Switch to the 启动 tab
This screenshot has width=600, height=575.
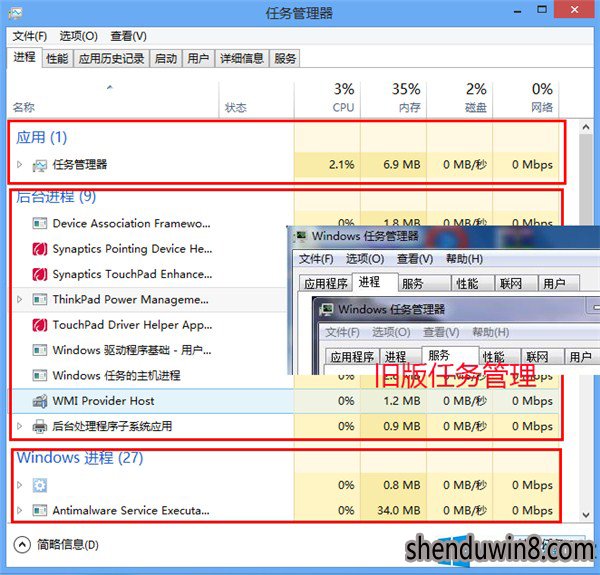coord(166,59)
